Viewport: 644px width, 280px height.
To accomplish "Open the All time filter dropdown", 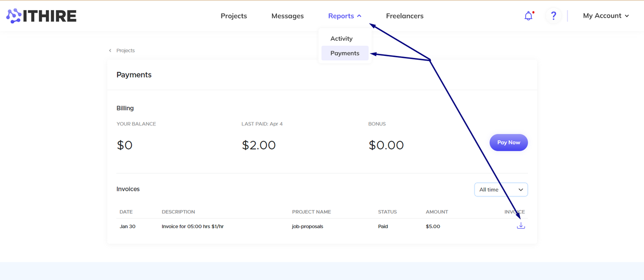I will (x=501, y=190).
